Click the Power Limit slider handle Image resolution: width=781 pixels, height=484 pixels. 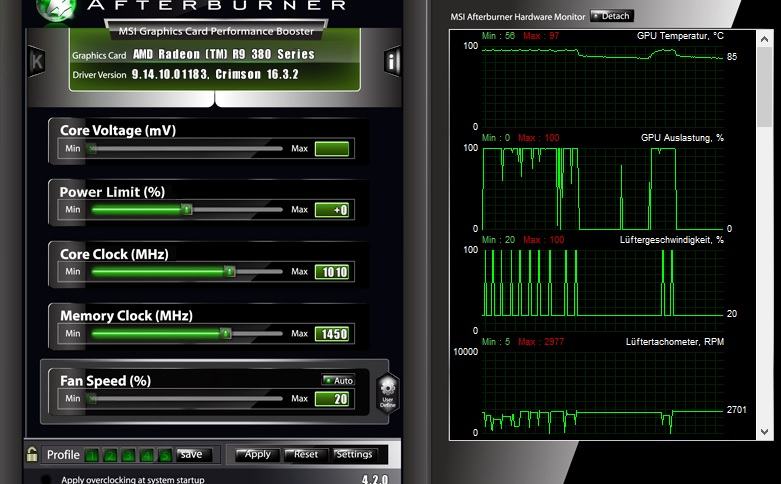186,209
